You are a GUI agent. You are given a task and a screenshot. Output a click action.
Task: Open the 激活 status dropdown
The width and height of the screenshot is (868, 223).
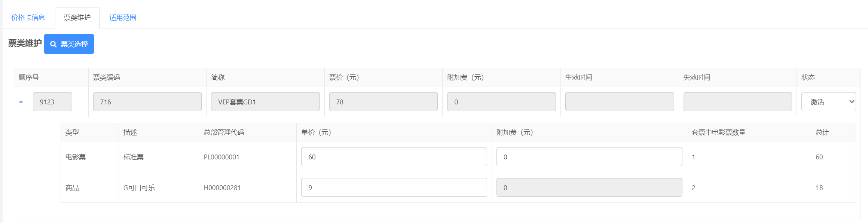click(828, 102)
